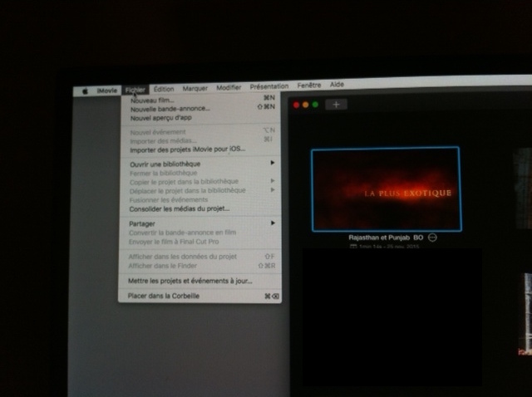The height and width of the screenshot is (397, 532).
Task: Choose Consolider les médias du projet…
Action: tap(201, 208)
